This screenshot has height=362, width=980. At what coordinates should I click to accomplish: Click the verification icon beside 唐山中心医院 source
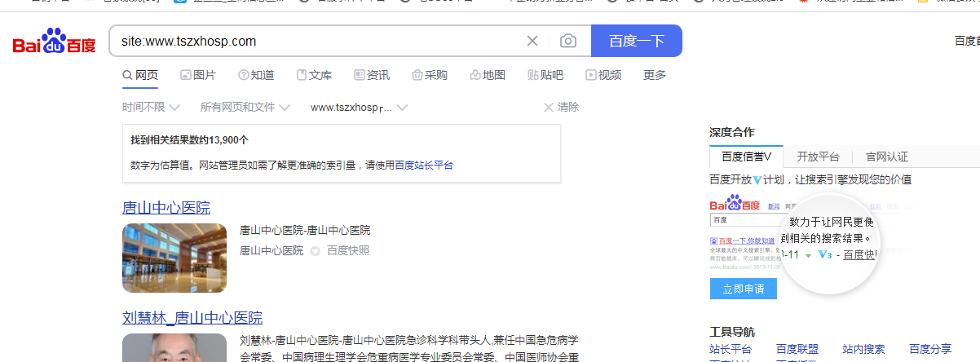315,251
